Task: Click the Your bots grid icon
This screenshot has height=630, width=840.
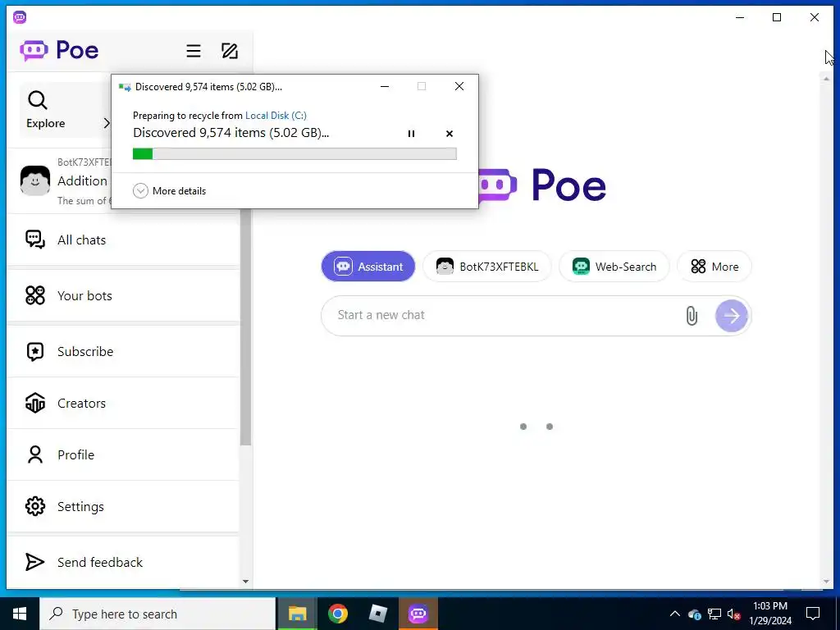Action: 35,295
